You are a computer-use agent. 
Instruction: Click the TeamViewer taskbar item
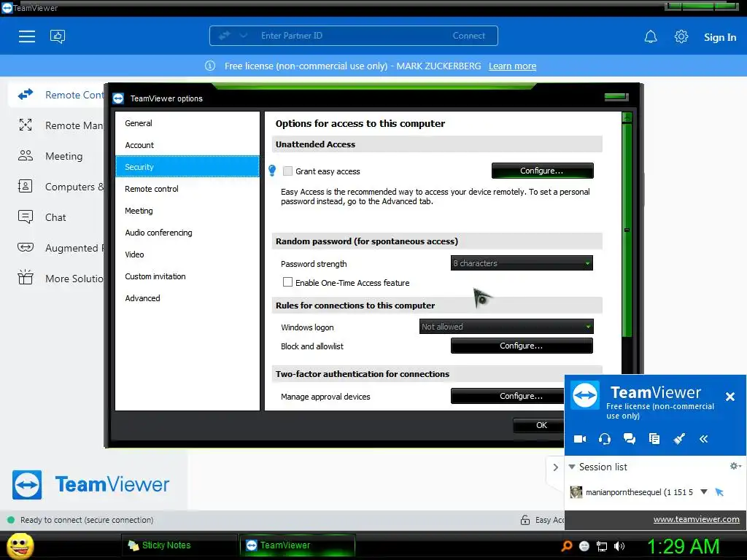pos(298,545)
